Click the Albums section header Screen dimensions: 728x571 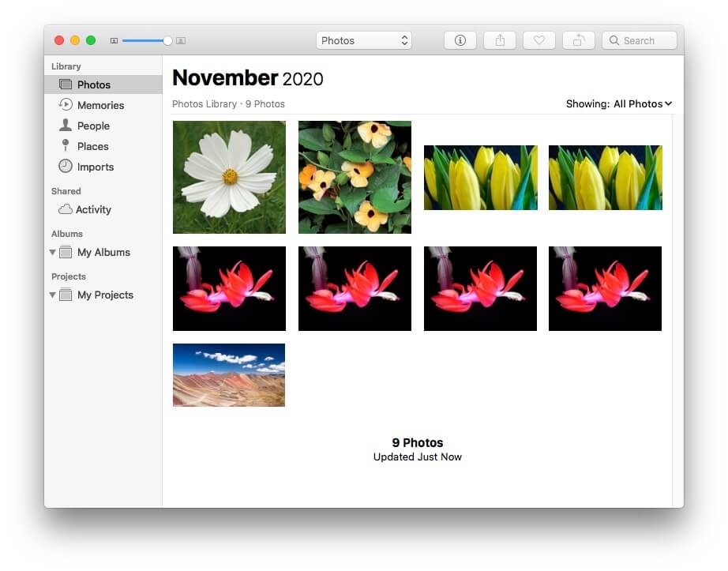point(67,234)
